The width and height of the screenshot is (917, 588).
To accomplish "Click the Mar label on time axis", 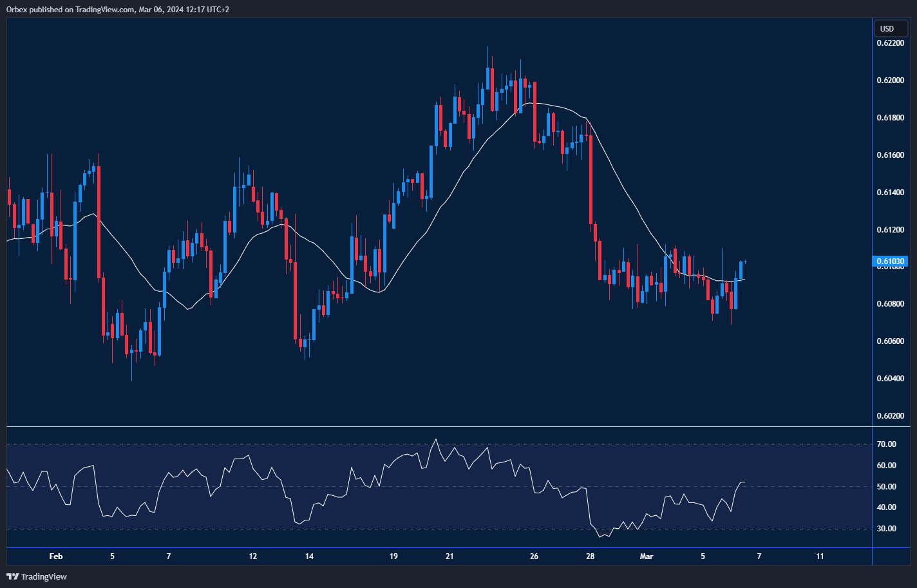I will pos(647,556).
